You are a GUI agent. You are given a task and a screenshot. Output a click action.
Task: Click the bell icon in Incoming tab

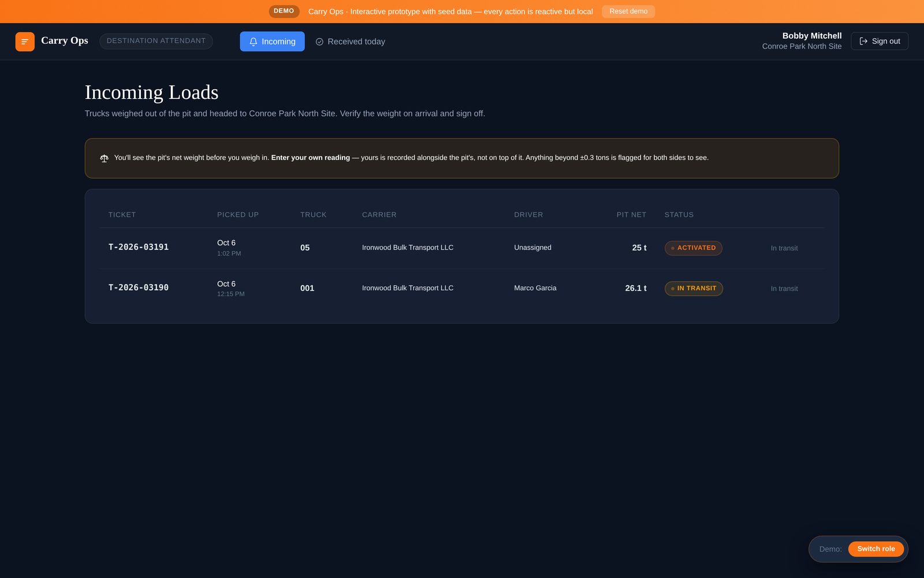tap(253, 42)
